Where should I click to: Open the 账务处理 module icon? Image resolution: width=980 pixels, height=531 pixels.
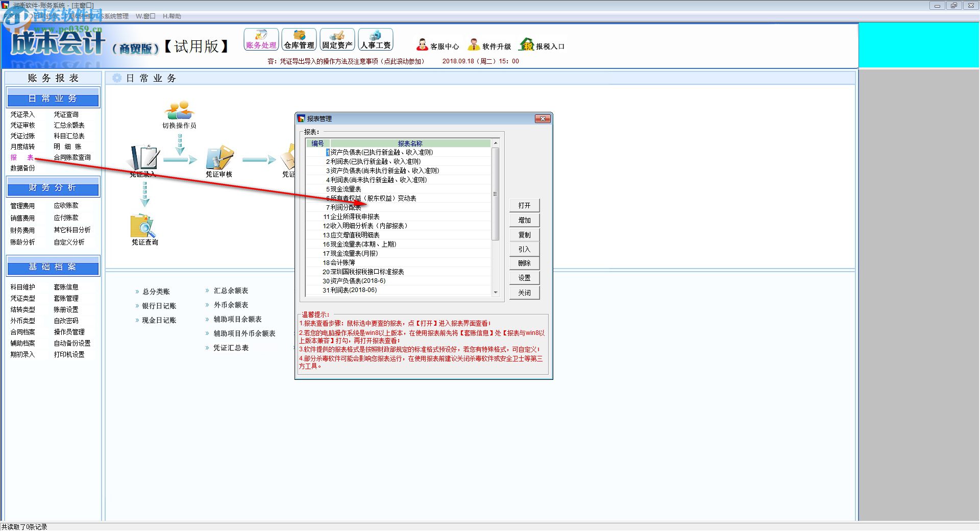click(x=261, y=40)
